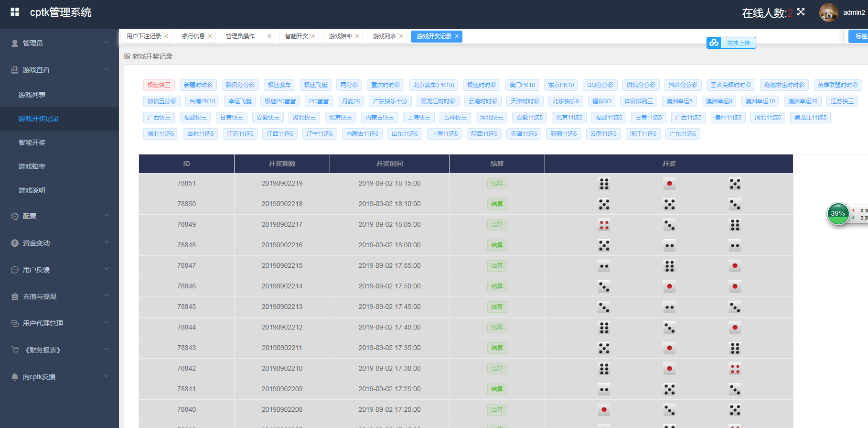Click the bell icon for 向cptk反馈
868x428 pixels.
[15, 377]
